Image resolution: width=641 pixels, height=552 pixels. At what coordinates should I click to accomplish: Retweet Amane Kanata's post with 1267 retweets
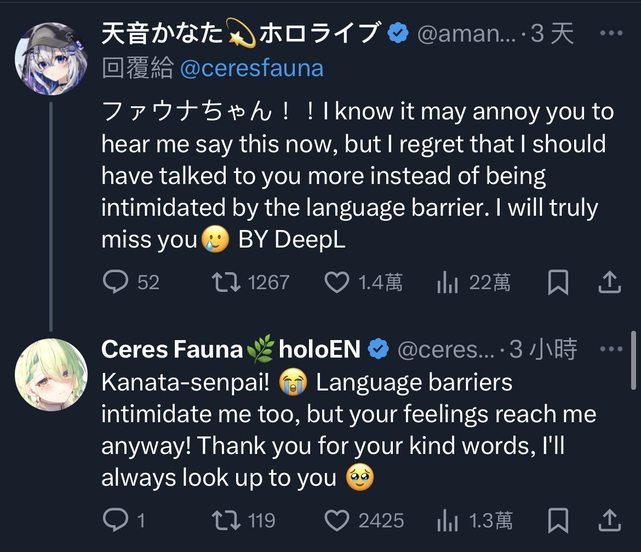(x=229, y=283)
